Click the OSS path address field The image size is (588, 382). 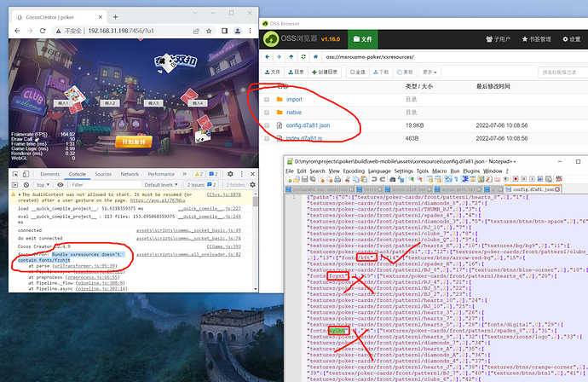(x=453, y=56)
